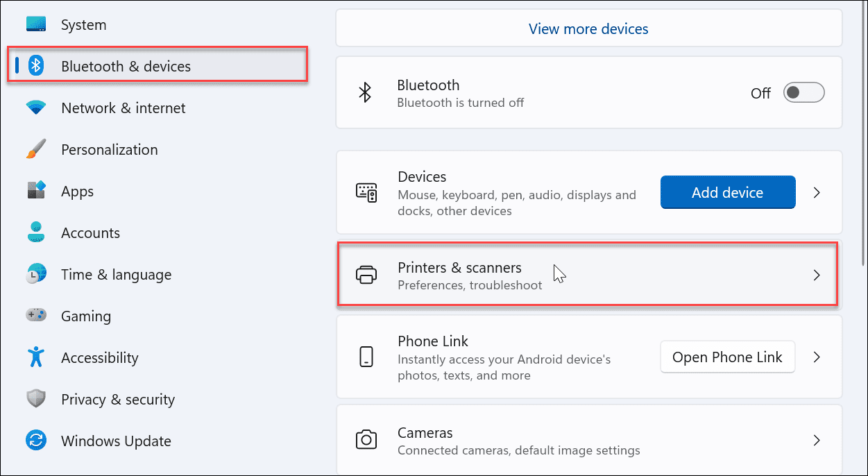This screenshot has width=868, height=476.
Task: Open Printers & scanners via its chevron
Action: (817, 275)
